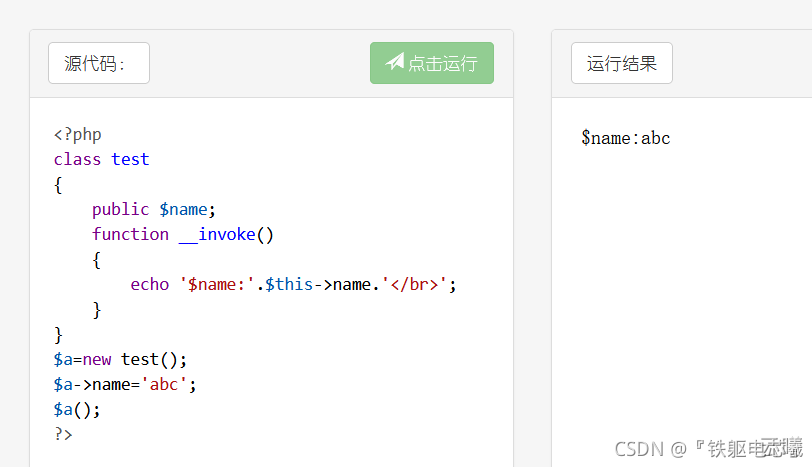Click the 'class test' code line

[102, 159]
